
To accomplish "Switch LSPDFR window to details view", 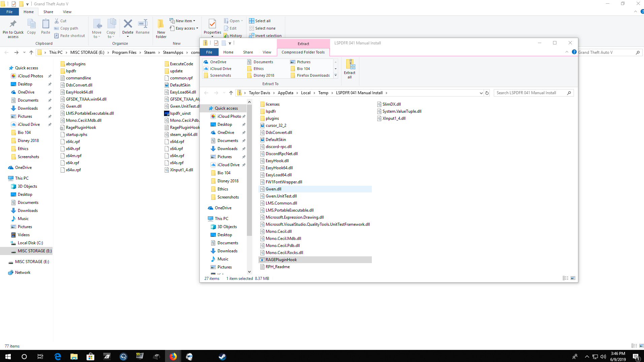I will [x=566, y=278].
